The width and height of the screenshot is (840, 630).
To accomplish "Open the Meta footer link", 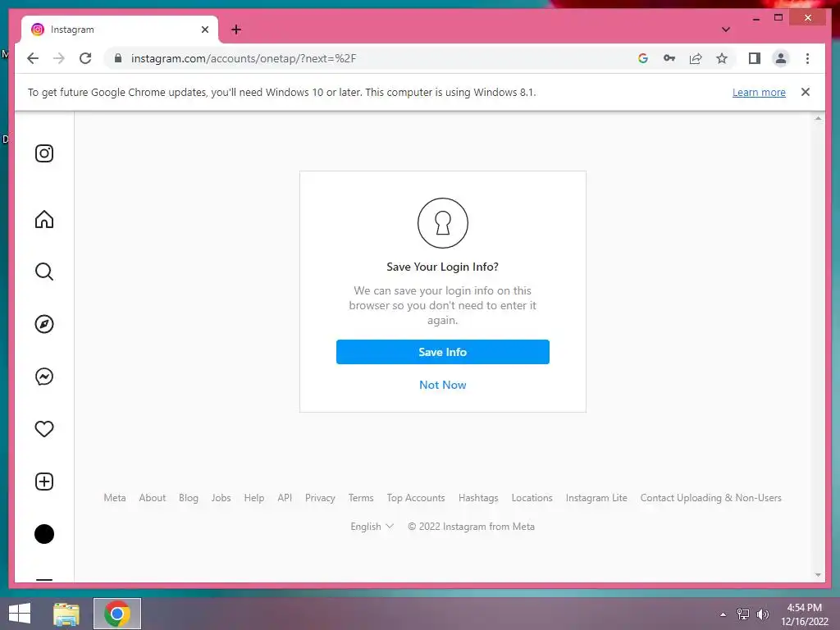I will [x=115, y=498].
